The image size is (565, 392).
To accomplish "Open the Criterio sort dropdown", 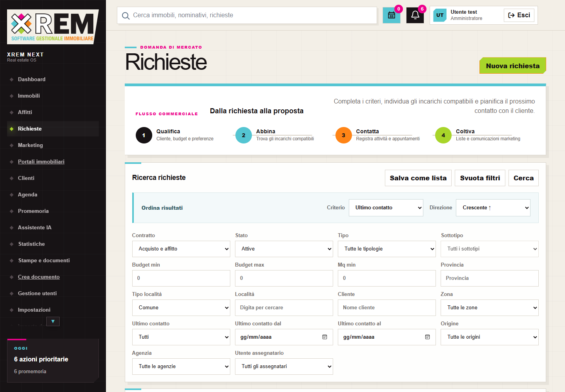I will (386, 208).
